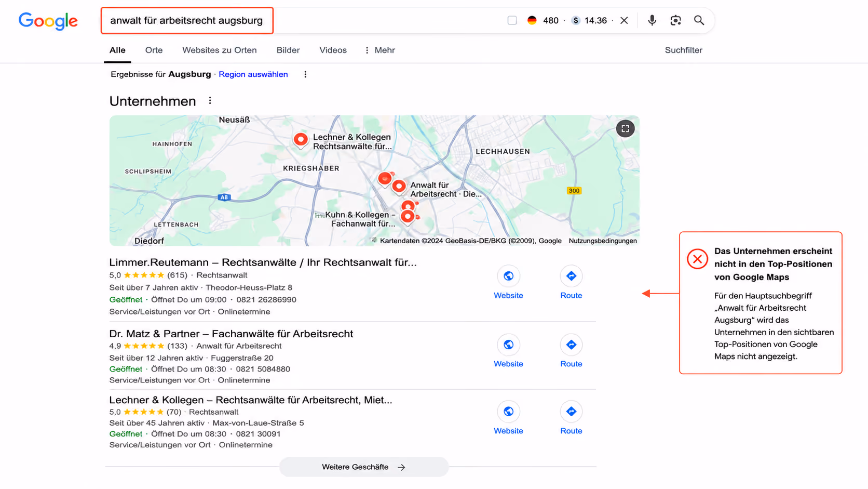This screenshot has height=489, width=868.
Task: Open the Websites zu Orten tab
Action: (x=220, y=50)
